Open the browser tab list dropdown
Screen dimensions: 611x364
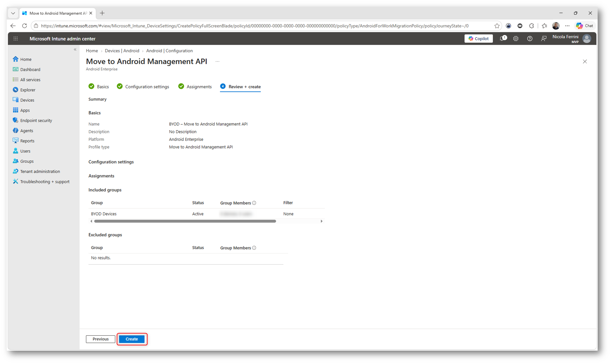pos(13,13)
